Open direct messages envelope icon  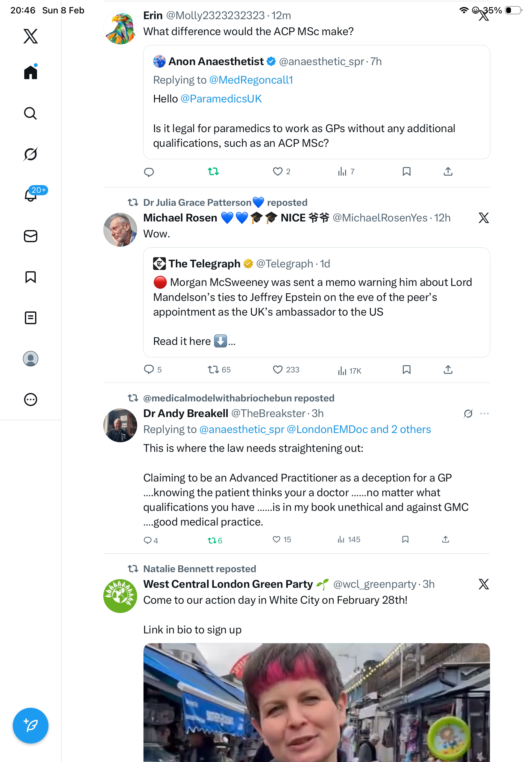(31, 236)
